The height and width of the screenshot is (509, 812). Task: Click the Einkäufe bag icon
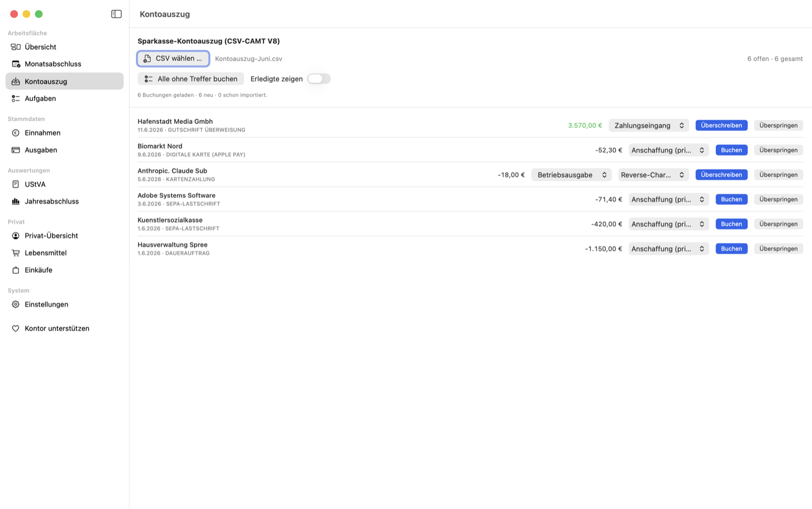[16, 270]
